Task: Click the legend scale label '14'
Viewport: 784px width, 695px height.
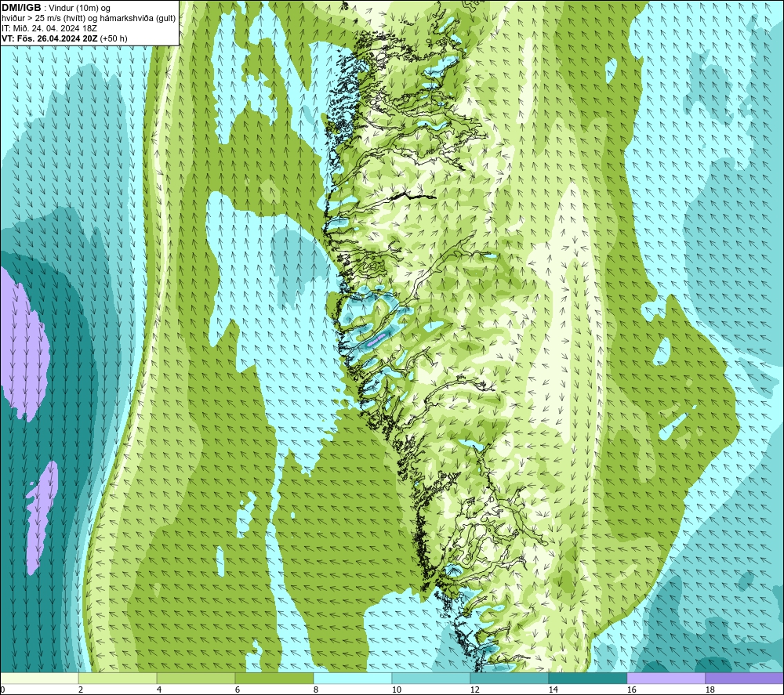Action: tap(553, 690)
